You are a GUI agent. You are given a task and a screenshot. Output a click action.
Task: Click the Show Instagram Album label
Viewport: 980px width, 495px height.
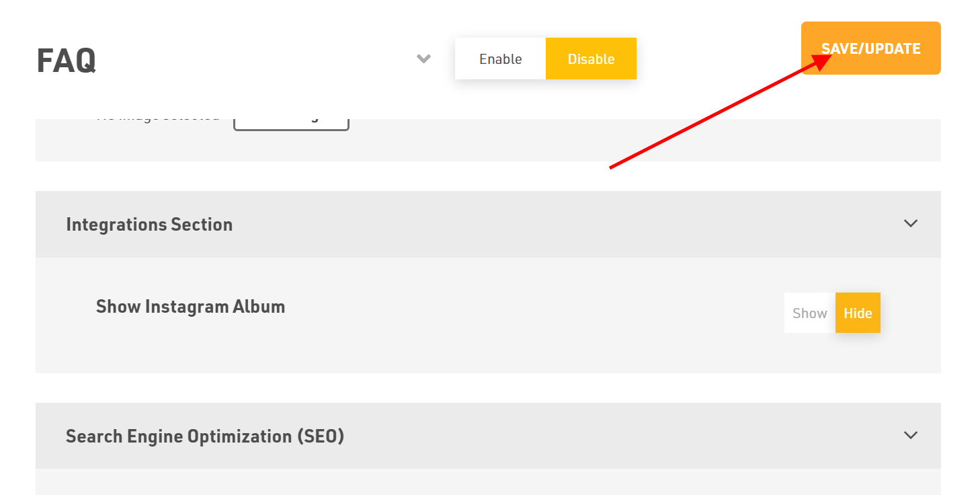190,306
